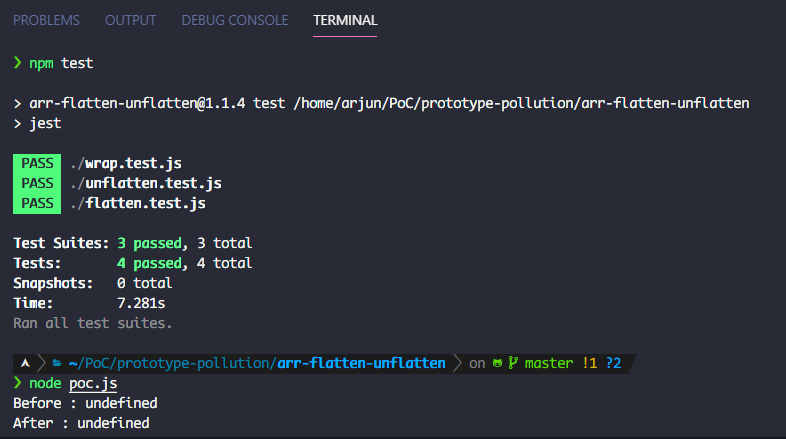Open the ./unflatten.test.js file path
This screenshot has width=786, height=439.
coord(146,183)
